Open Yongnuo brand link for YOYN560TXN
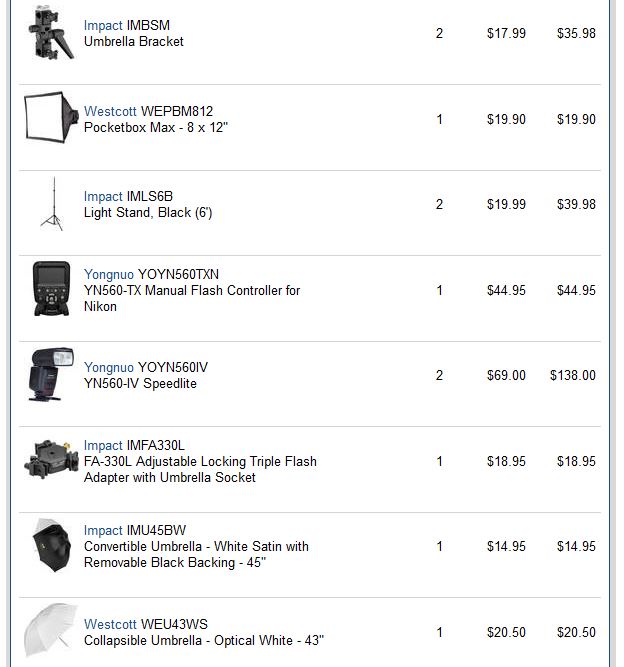The height and width of the screenshot is (667, 624). tap(108, 274)
